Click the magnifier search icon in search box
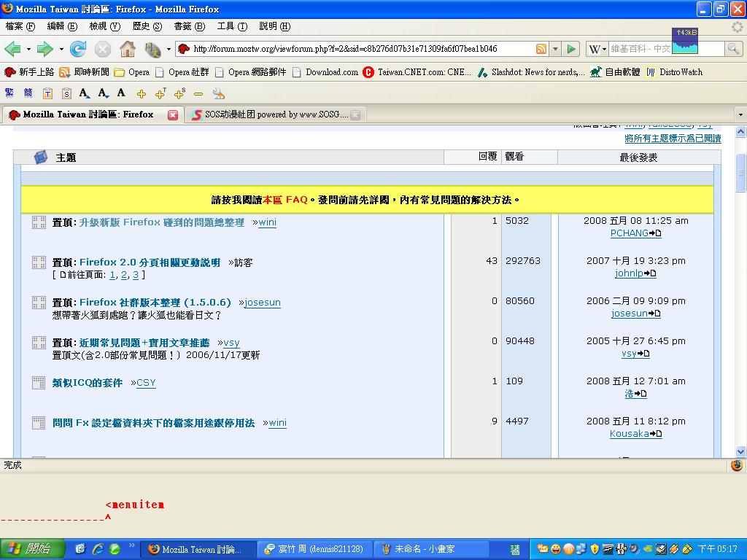 click(733, 49)
